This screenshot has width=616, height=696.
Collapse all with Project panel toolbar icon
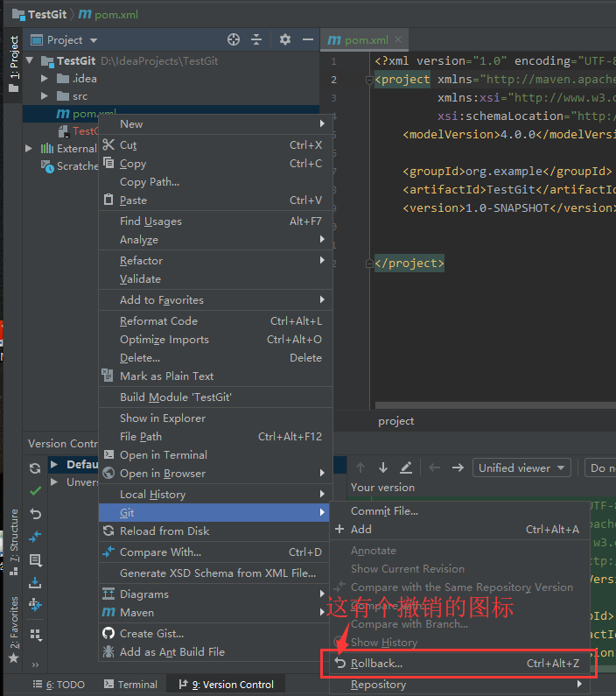pos(256,39)
